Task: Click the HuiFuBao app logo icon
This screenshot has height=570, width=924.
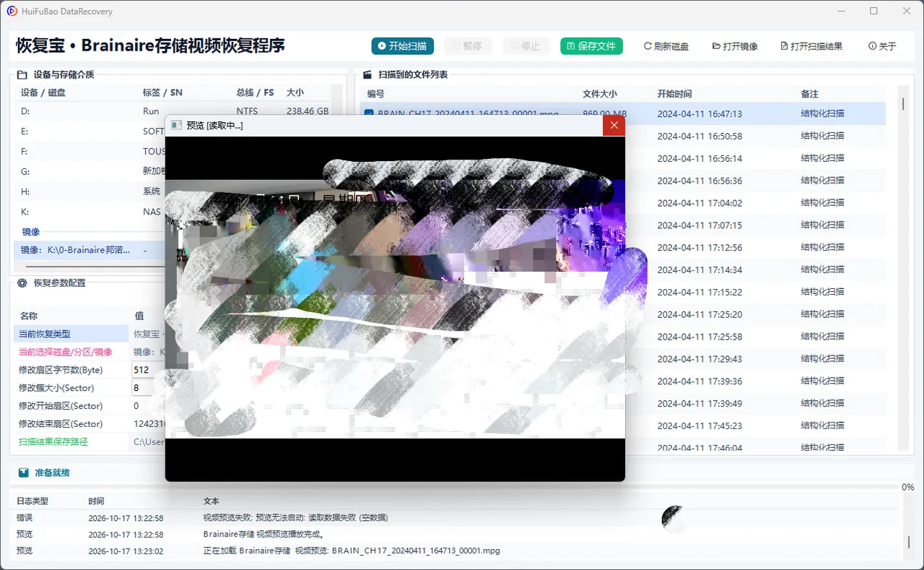Action: [12, 12]
